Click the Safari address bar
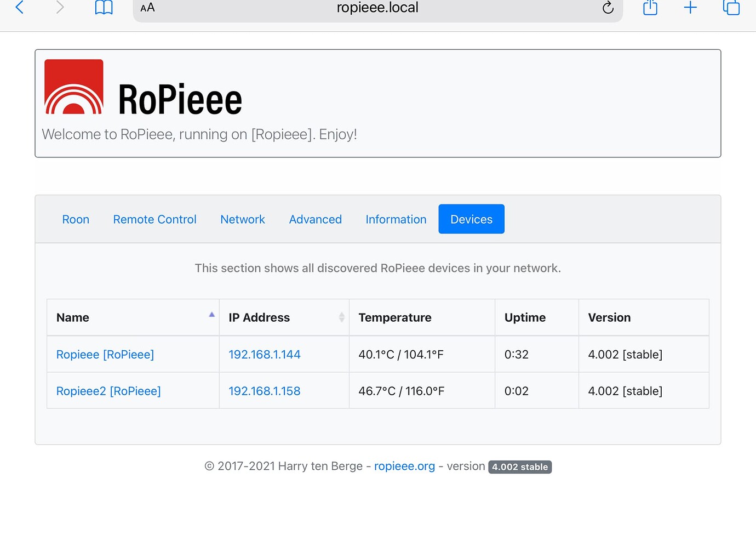 (x=377, y=8)
